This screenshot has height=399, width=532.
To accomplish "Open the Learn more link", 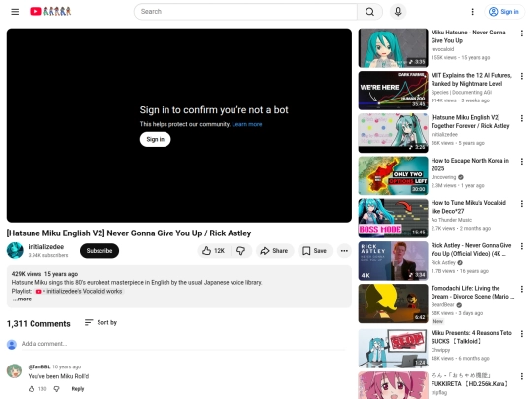I will [x=247, y=124].
